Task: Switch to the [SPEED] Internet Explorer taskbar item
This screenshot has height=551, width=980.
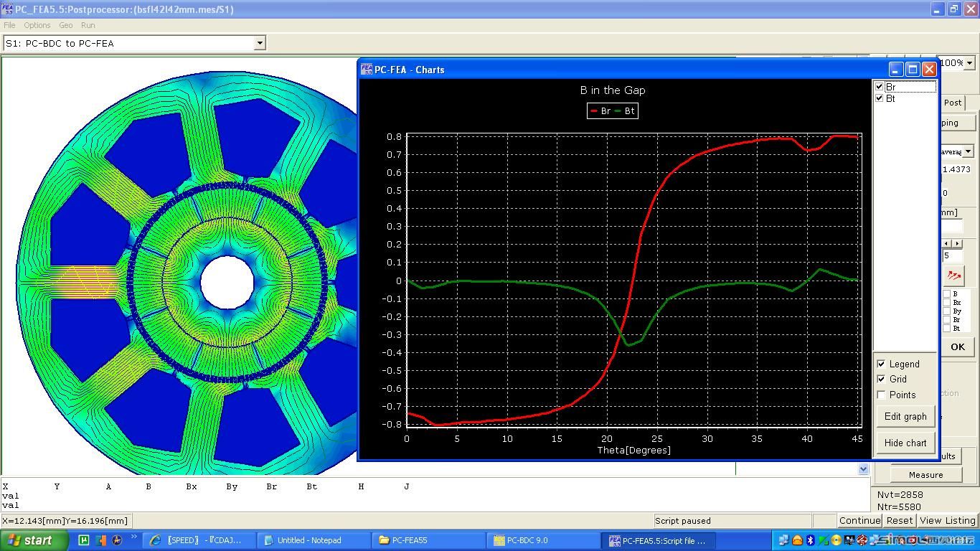Action: point(199,540)
